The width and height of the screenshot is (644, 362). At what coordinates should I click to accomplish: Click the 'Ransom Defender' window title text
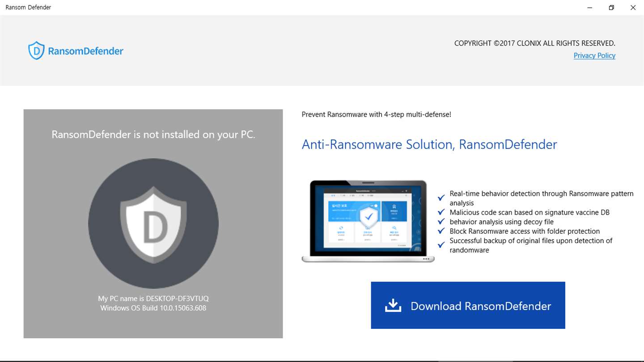tap(28, 7)
